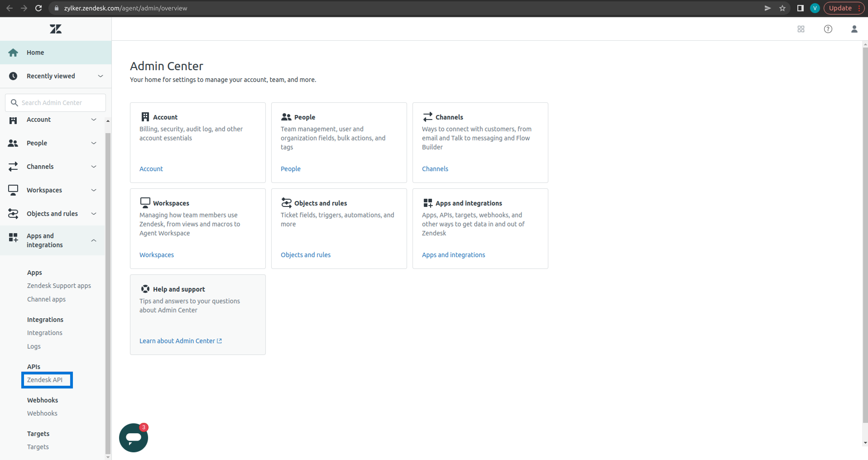Click the Learn about Admin Center link
The width and height of the screenshot is (868, 460).
177,341
